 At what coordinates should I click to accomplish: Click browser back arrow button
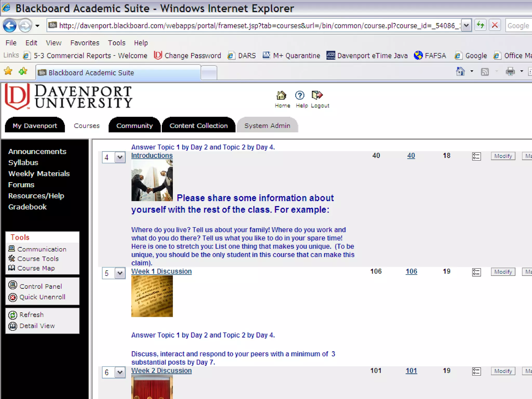[x=10, y=26]
